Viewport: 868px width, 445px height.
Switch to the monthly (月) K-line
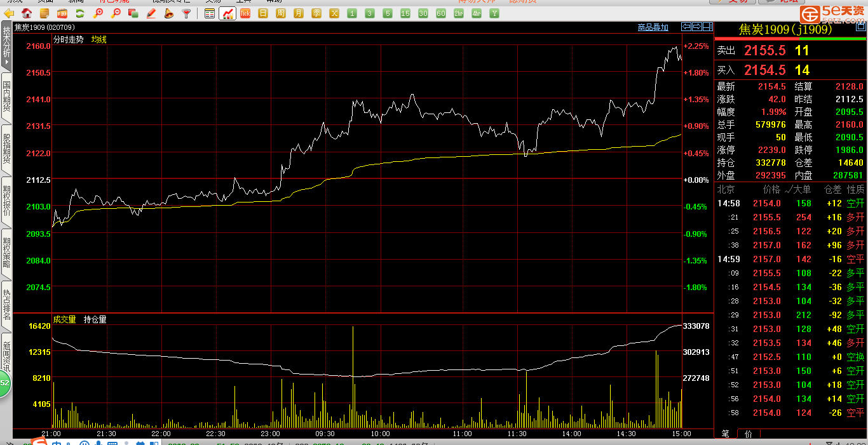click(x=299, y=13)
